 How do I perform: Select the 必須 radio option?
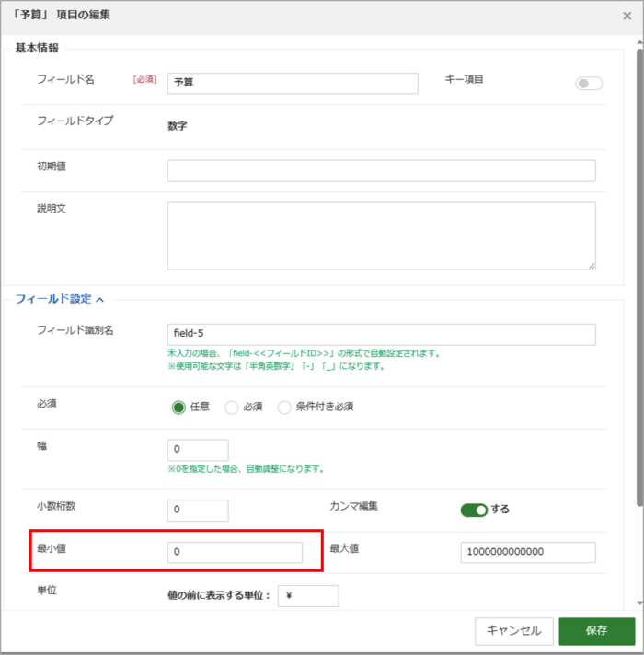[x=231, y=408]
